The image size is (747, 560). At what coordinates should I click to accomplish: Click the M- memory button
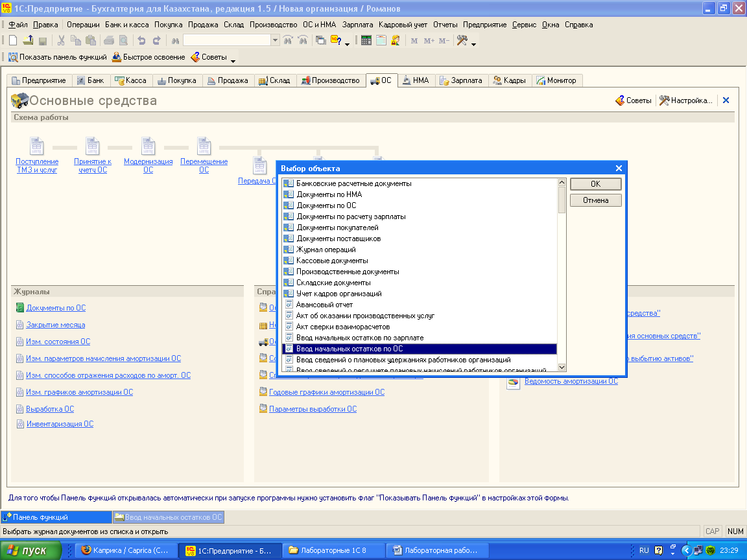pos(444,41)
